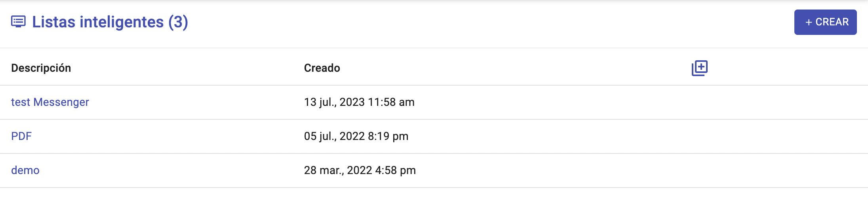Open the test Messenger list

[x=50, y=102]
